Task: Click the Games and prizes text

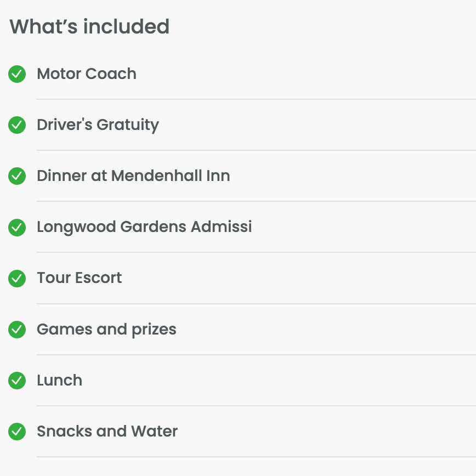Action: tap(106, 330)
